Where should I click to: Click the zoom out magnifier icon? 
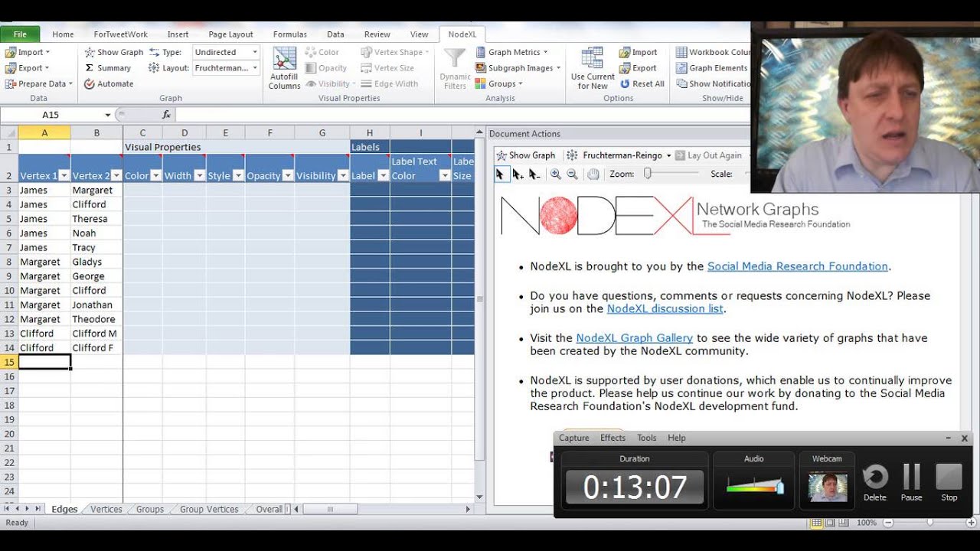pyautogui.click(x=572, y=174)
